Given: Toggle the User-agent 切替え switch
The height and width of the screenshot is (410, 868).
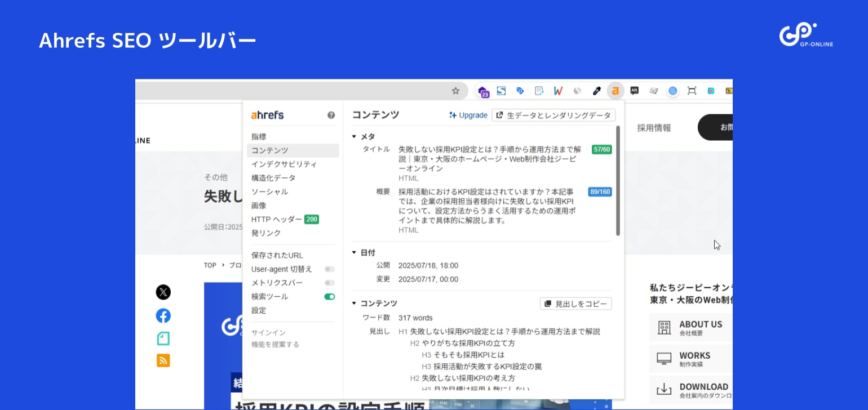Looking at the screenshot, I should point(330,269).
